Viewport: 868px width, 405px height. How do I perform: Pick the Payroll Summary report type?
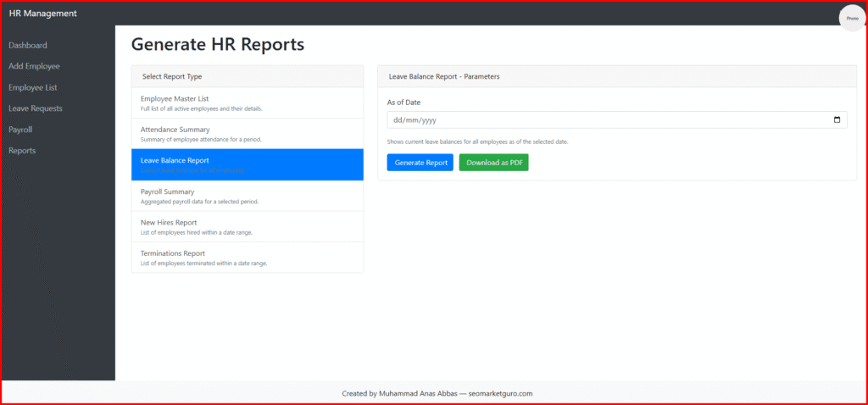[247, 196]
